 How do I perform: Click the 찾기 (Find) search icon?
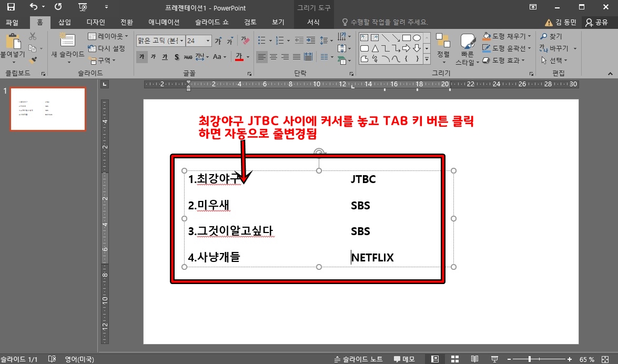[544, 36]
